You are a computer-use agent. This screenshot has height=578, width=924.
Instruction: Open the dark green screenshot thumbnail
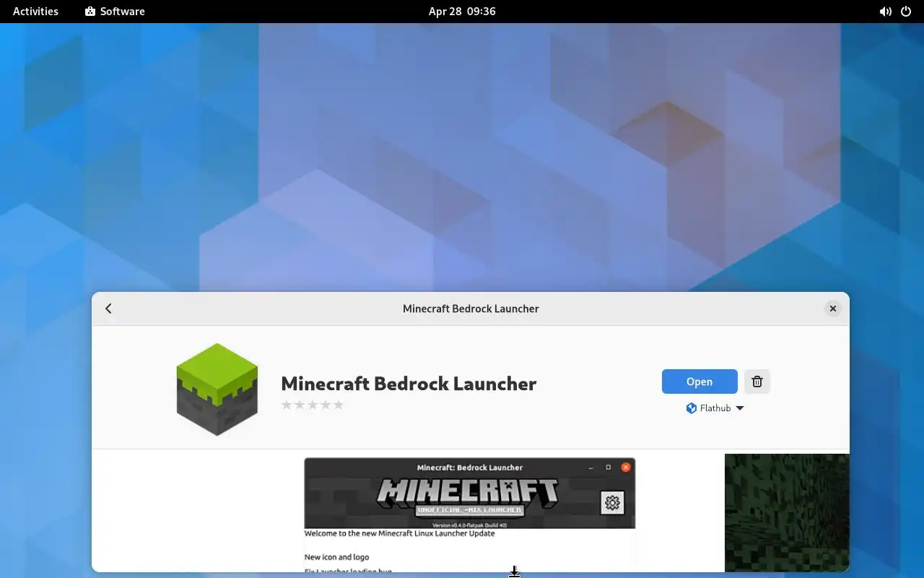tap(787, 513)
